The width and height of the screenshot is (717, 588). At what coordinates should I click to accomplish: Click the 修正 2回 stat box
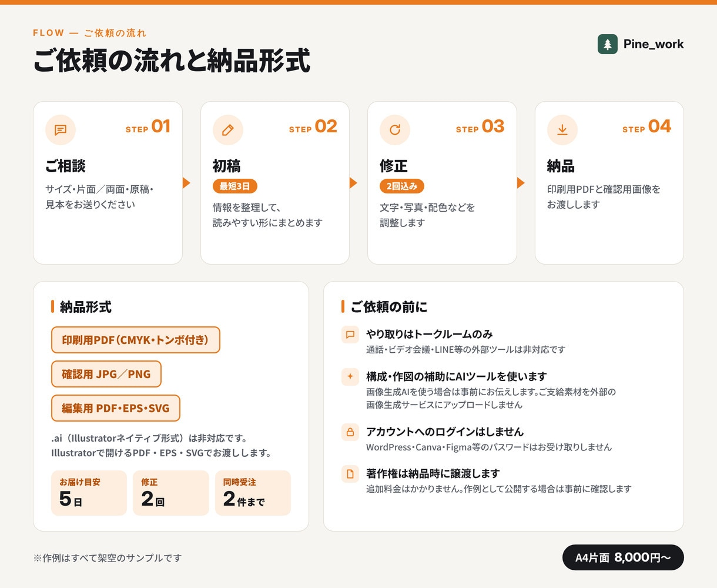point(171,493)
